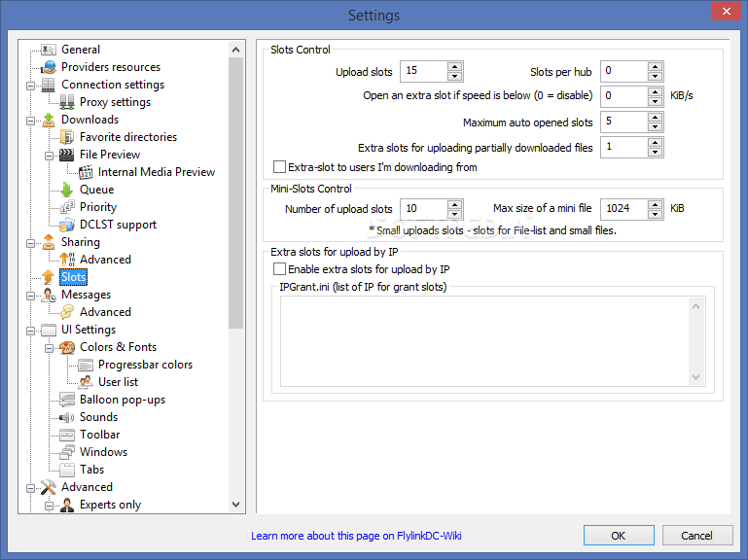
Task: Click the General settings icon
Action: point(49,50)
